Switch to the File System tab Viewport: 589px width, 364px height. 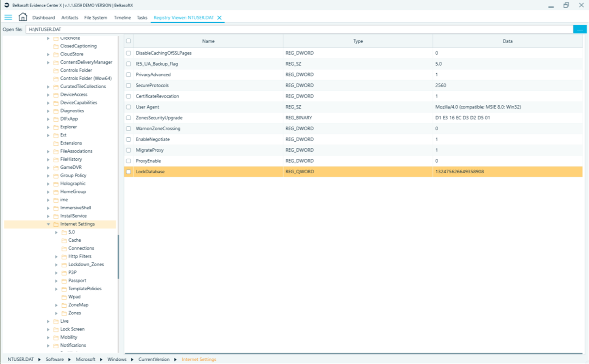96,18
